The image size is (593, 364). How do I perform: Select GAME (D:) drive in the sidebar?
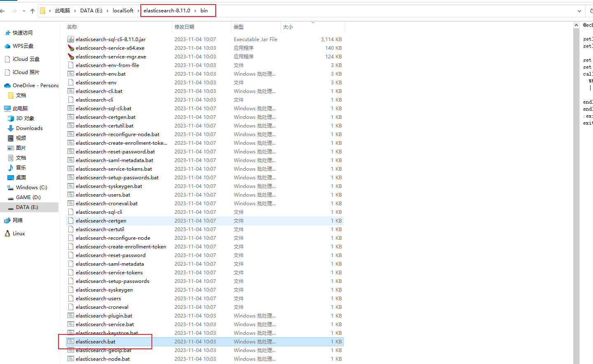(28, 197)
